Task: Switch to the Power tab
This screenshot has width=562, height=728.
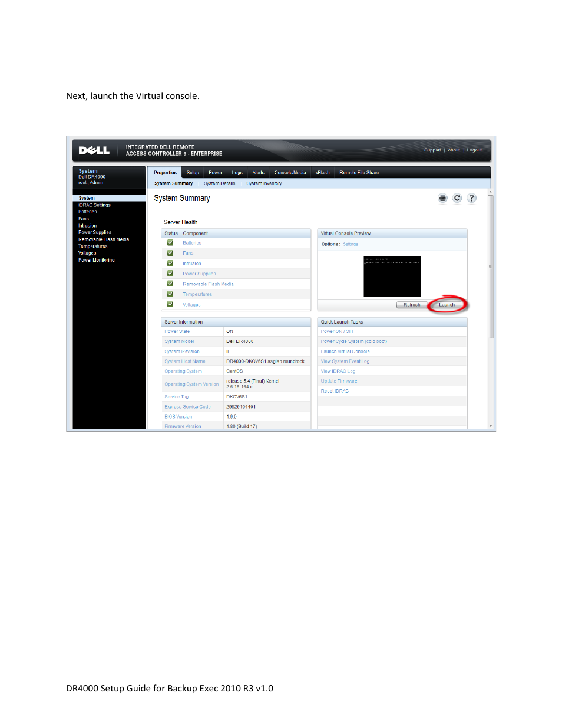Action: tap(216, 173)
